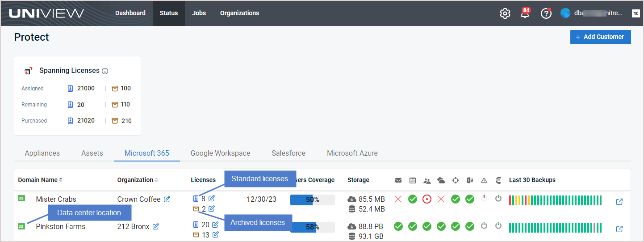Click Mister Crabs last 30 backups bar chart

(x=555, y=200)
